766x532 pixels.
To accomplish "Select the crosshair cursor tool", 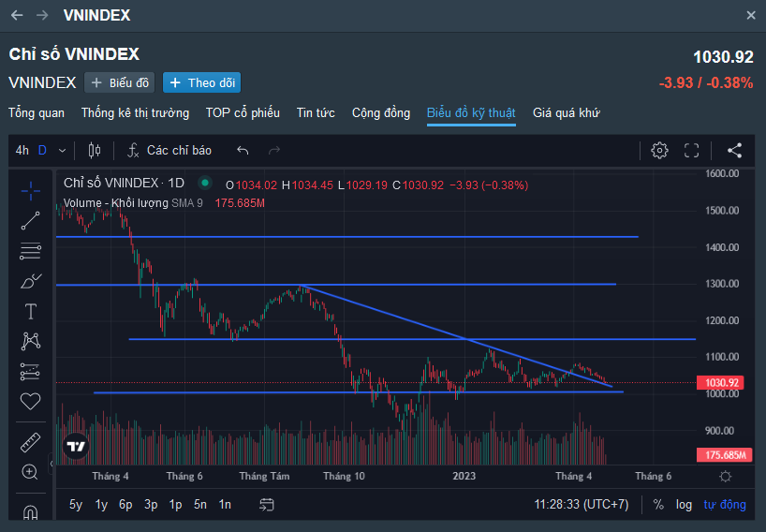I will point(30,191).
